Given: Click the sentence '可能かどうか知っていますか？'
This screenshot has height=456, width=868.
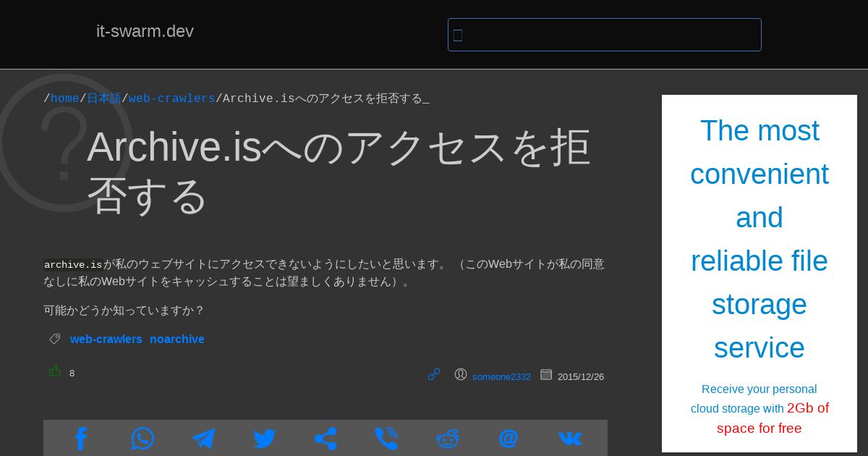Looking at the screenshot, I should (124, 310).
